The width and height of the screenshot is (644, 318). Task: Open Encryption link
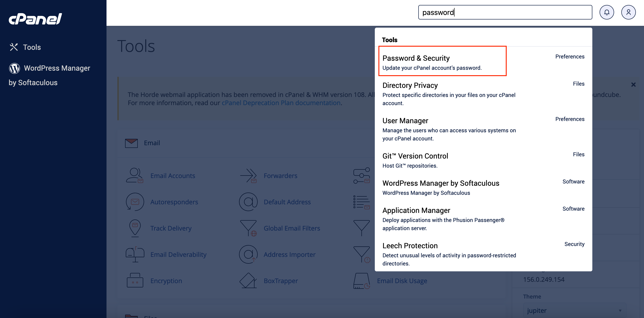(x=166, y=281)
